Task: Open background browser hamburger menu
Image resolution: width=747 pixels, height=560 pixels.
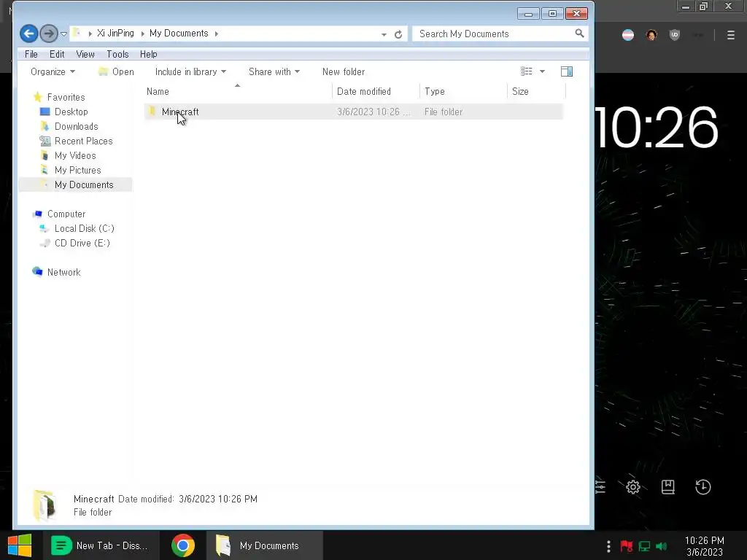Action: pyautogui.click(x=731, y=35)
